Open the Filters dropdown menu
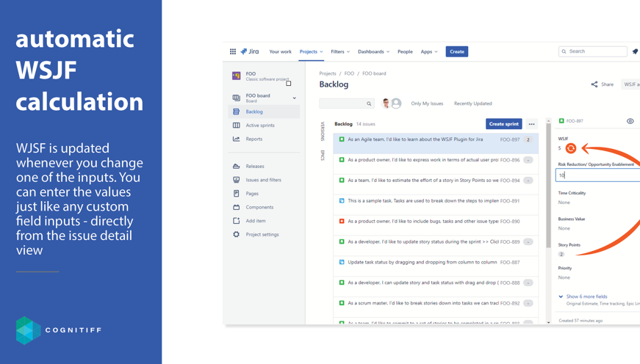This screenshot has width=640, height=364. (x=340, y=52)
